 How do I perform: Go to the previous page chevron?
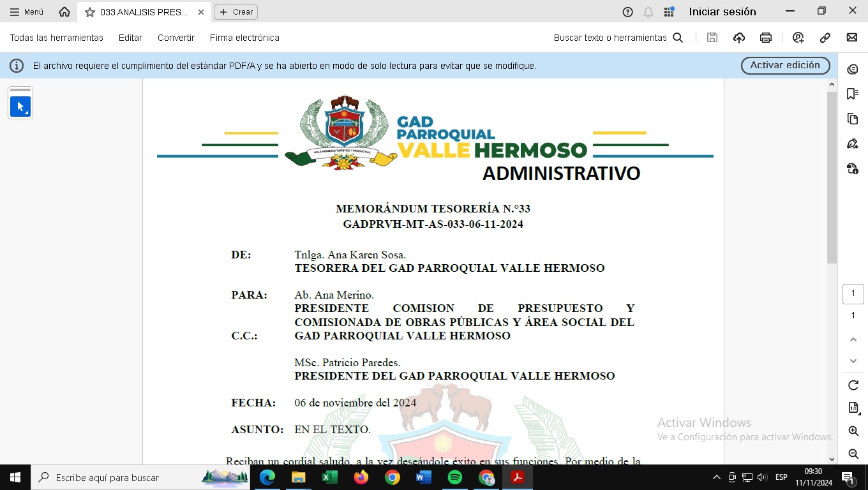pos(853,340)
